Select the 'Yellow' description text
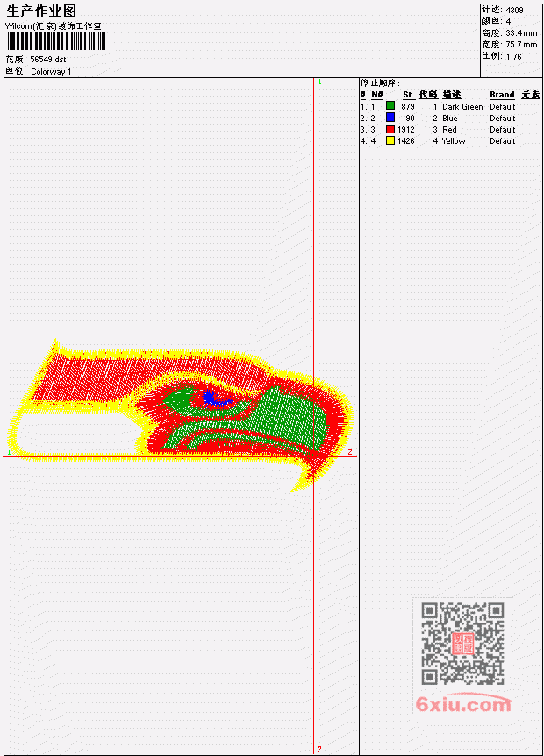544x756 pixels. (x=454, y=141)
